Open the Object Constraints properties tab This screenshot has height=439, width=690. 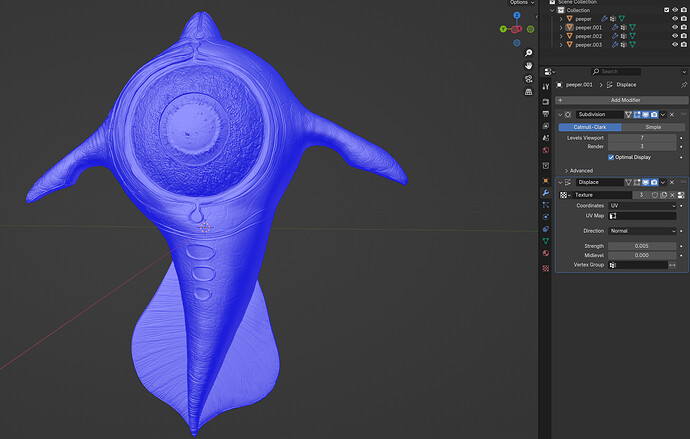point(546,229)
